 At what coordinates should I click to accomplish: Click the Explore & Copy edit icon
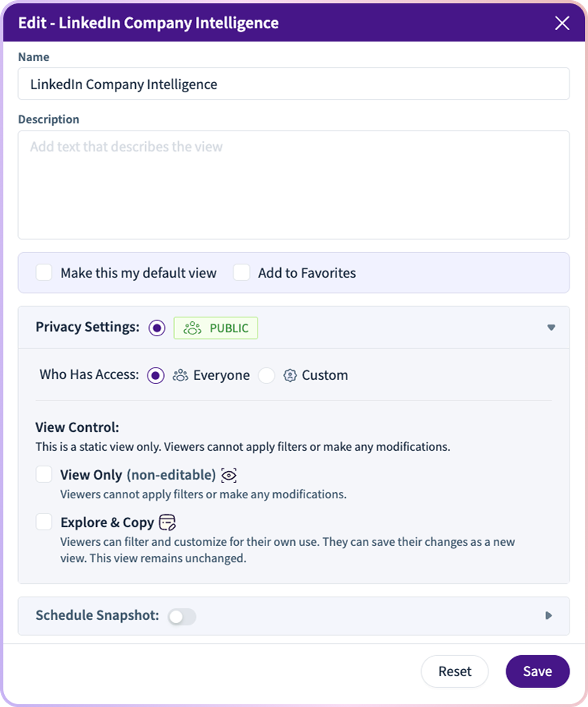[x=167, y=522]
